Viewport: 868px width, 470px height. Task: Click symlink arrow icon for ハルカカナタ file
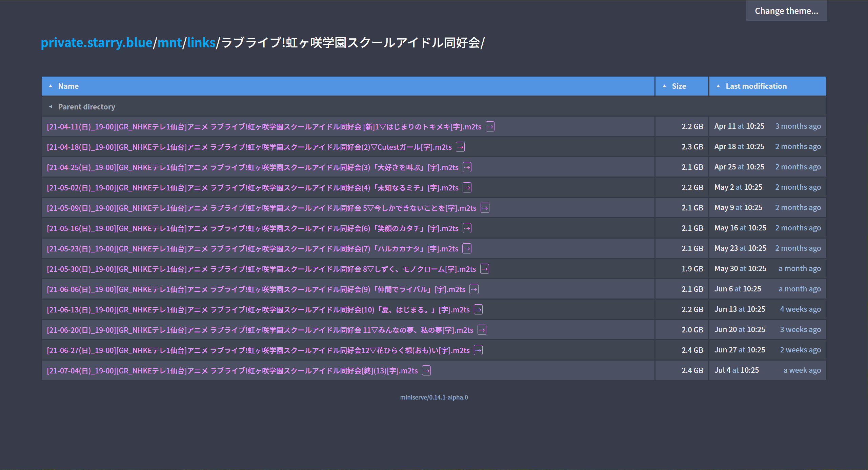467,249
